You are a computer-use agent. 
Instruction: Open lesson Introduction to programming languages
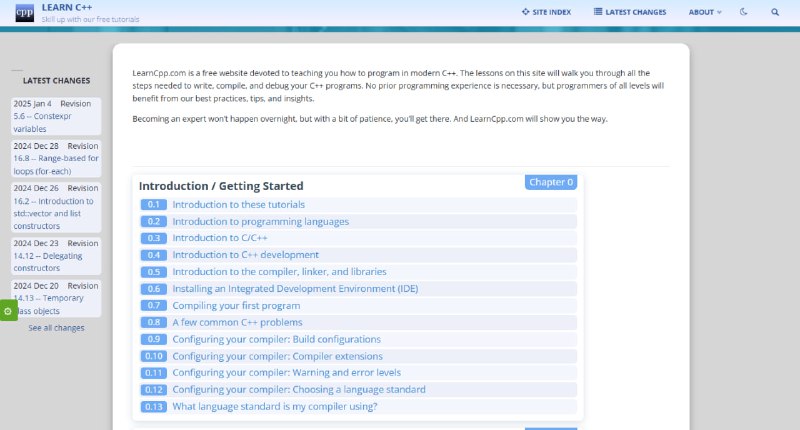(x=260, y=221)
